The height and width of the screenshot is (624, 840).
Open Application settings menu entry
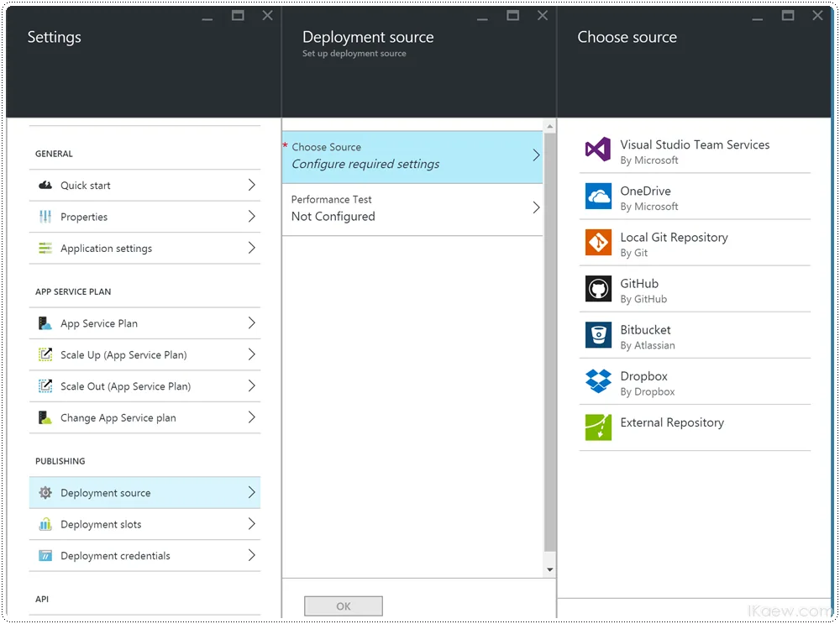pos(144,249)
